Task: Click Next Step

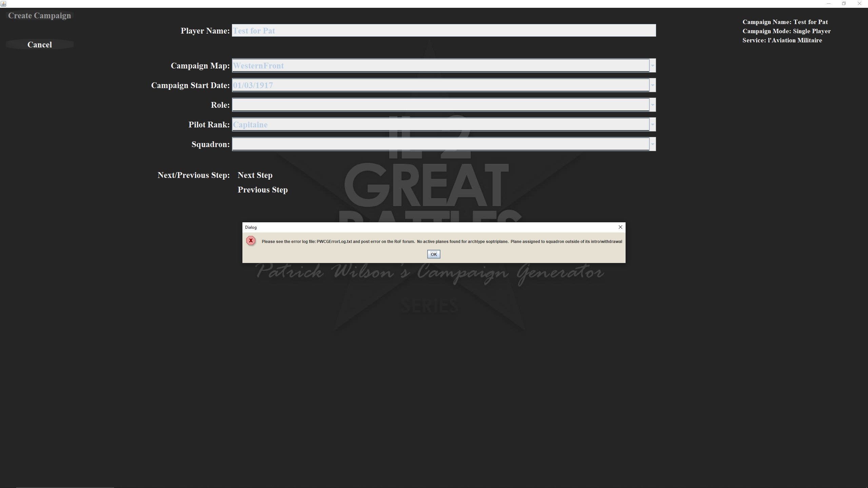Action: tap(255, 175)
